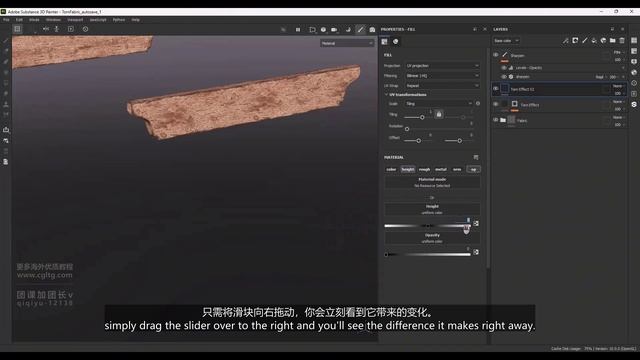This screenshot has width=640, height=360.
Task: Delete layer trash icon
Action: pos(622,40)
